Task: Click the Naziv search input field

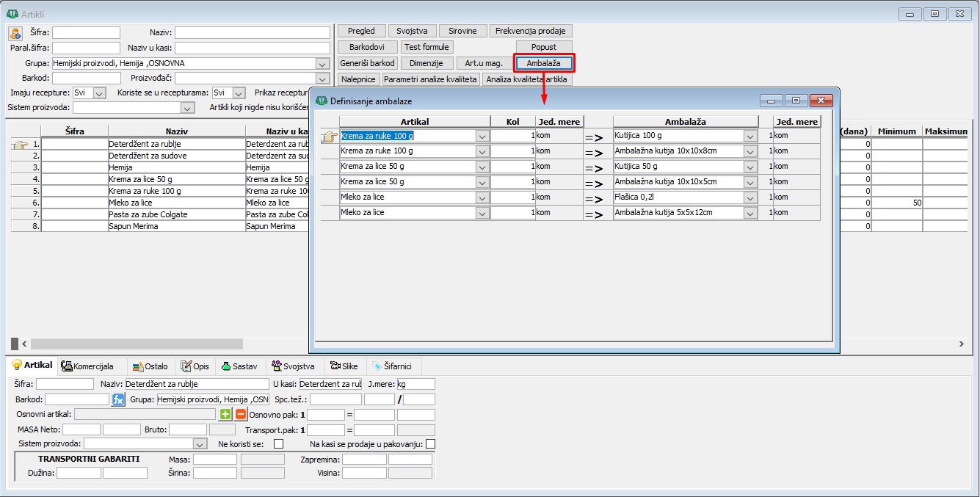Action: coord(252,33)
